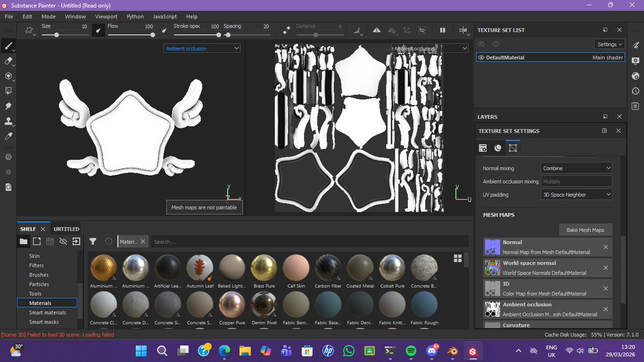Open WhatsApp from the taskbar
Viewport: 644px width, 362px height.
[348, 351]
